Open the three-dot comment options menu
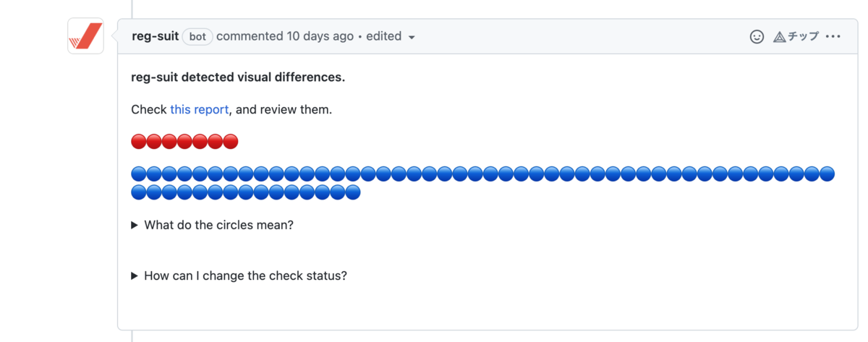The height and width of the screenshot is (342, 868). click(x=833, y=37)
